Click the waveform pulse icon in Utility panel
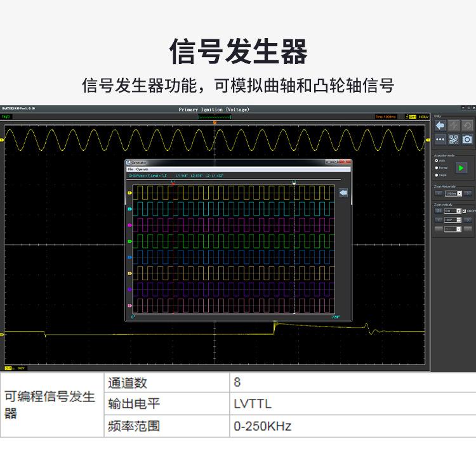 click(454, 126)
